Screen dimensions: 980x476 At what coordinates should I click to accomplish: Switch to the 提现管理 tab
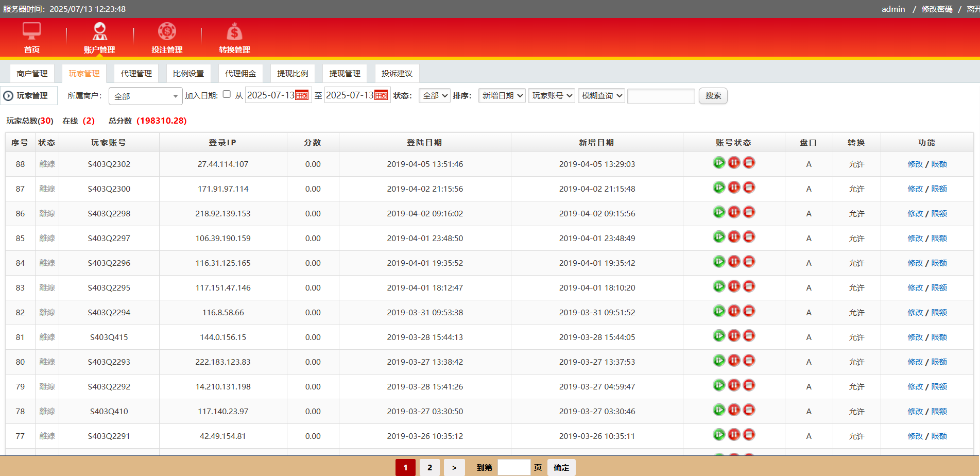[x=345, y=74]
